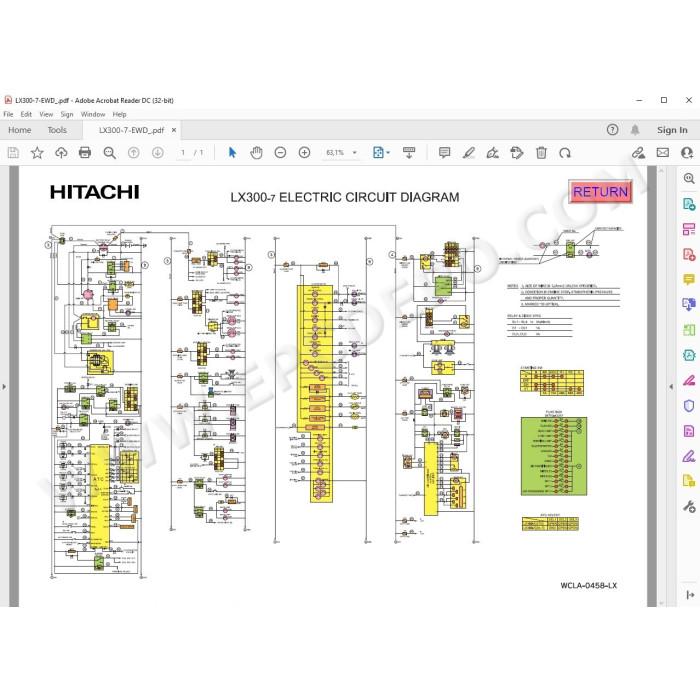The width and height of the screenshot is (700, 700).
Task: Open the Help menu
Action: pos(119,114)
